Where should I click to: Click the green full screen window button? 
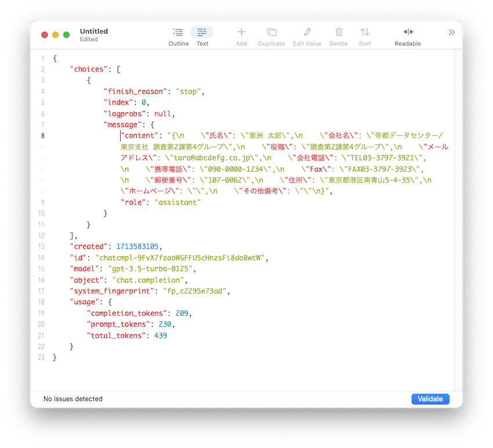coord(66,35)
